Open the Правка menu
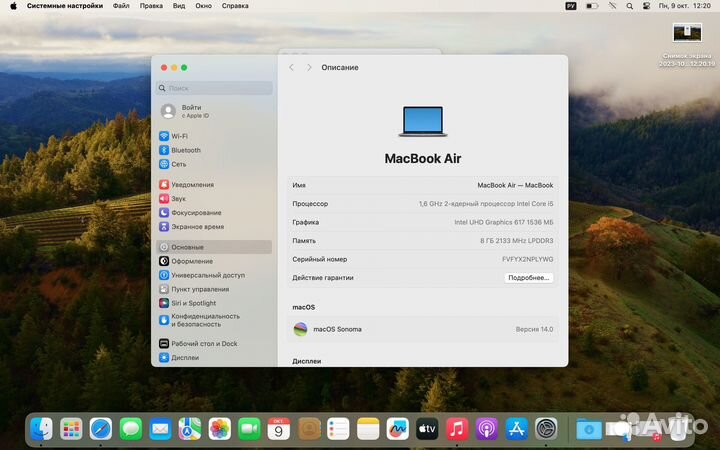The image size is (720, 450). click(151, 6)
